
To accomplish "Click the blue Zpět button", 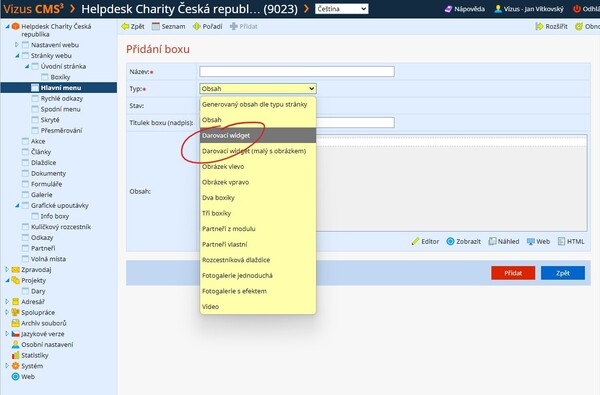I will click(563, 273).
